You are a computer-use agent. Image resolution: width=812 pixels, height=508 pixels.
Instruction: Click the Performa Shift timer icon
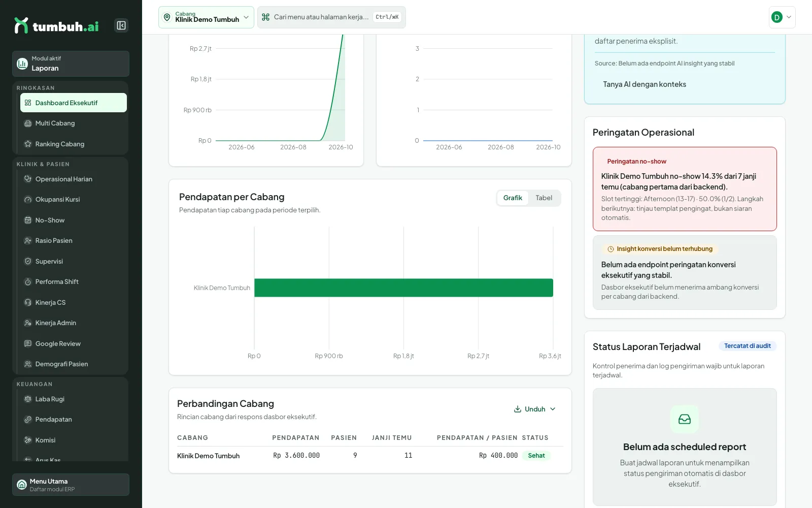tap(28, 282)
